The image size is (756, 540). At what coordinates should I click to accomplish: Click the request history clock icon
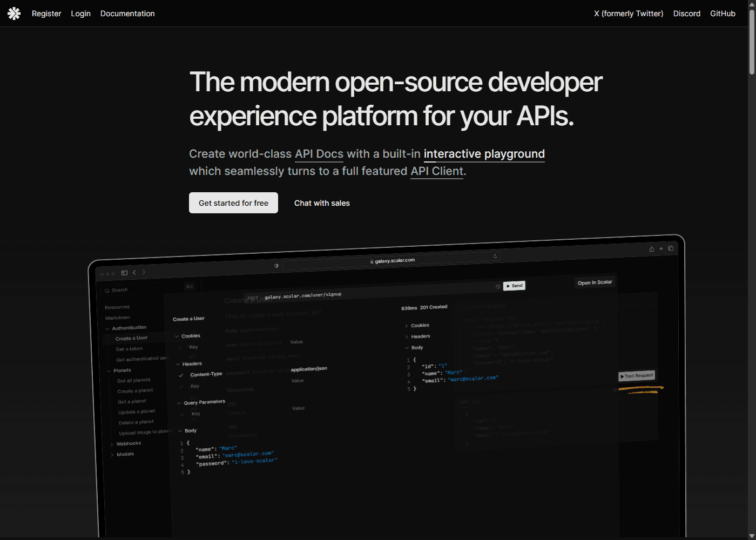[498, 287]
